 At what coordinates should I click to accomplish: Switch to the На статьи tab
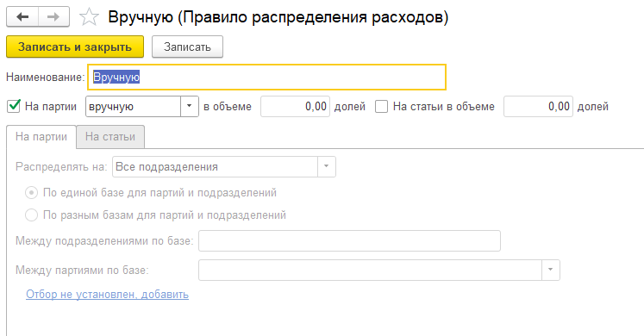pyautogui.click(x=110, y=137)
